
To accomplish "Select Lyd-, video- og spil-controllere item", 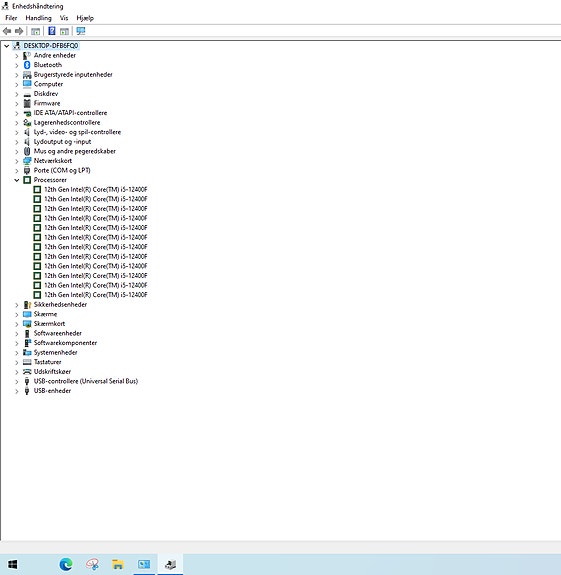I will pyautogui.click(x=77, y=132).
